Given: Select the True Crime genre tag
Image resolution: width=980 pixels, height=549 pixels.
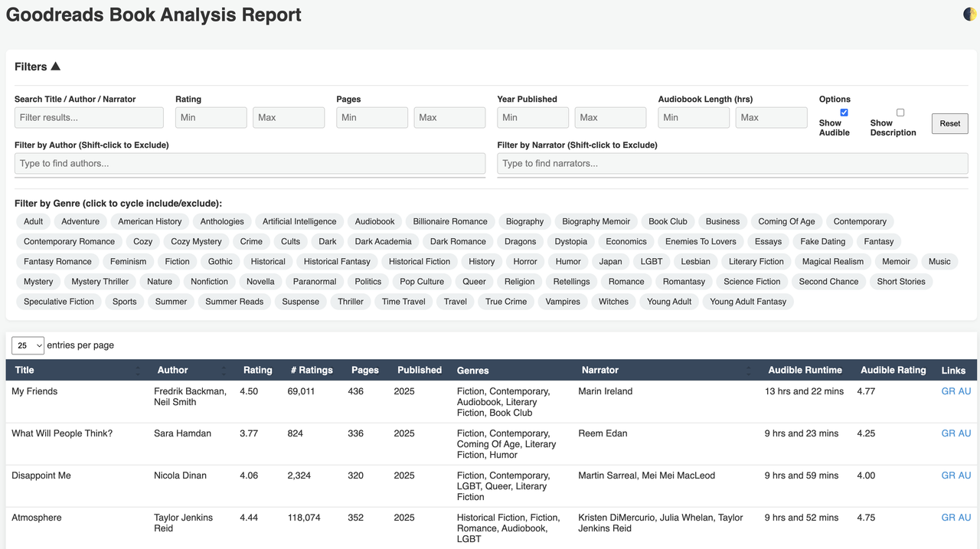Looking at the screenshot, I should tap(506, 301).
